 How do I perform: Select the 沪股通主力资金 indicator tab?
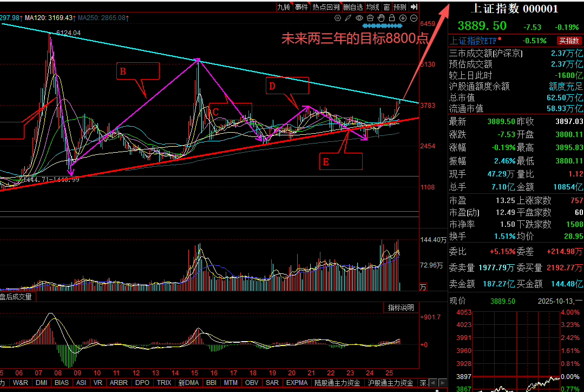point(390,383)
